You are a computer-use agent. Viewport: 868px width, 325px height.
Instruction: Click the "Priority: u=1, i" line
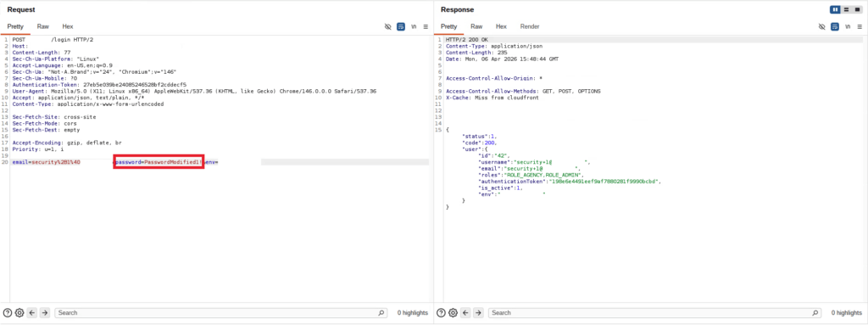coord(37,149)
